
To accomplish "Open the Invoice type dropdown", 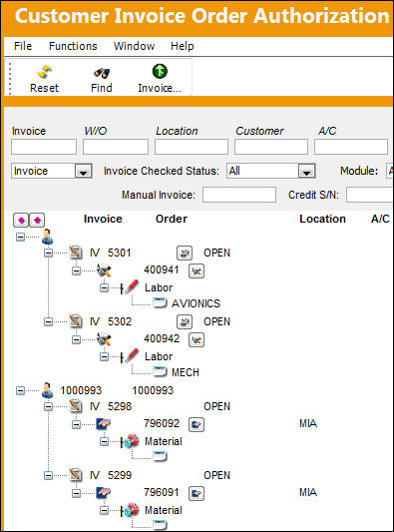I will tap(83, 171).
